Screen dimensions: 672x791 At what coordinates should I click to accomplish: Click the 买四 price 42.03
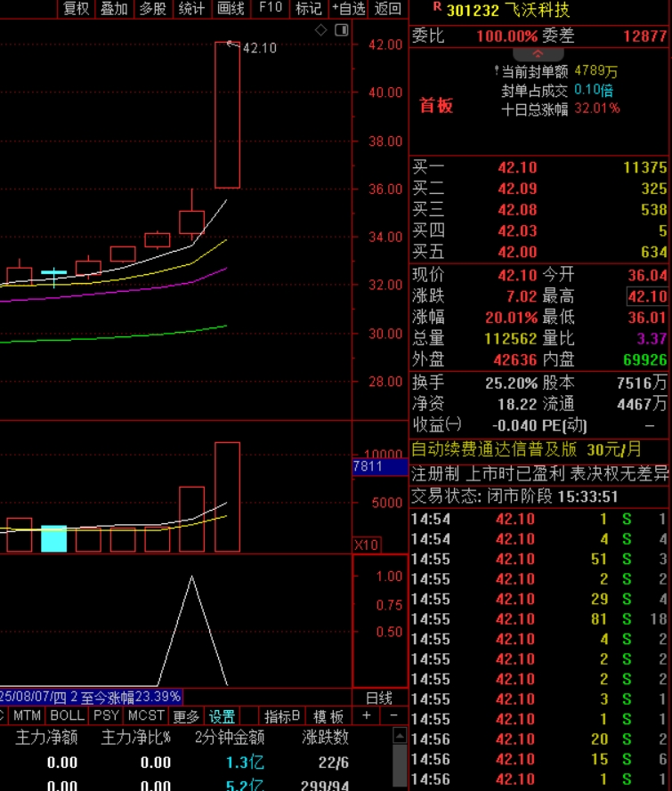tap(517, 231)
